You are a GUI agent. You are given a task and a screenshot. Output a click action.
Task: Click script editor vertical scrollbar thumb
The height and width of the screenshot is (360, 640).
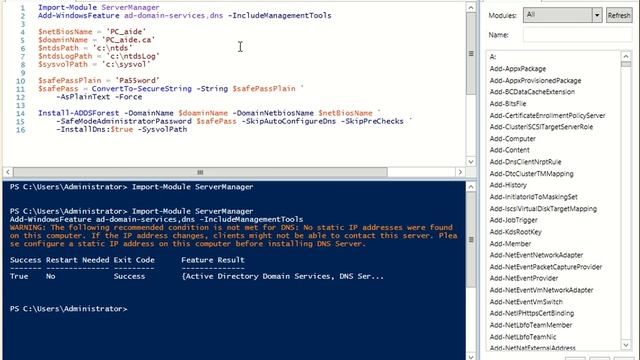coord(471,53)
